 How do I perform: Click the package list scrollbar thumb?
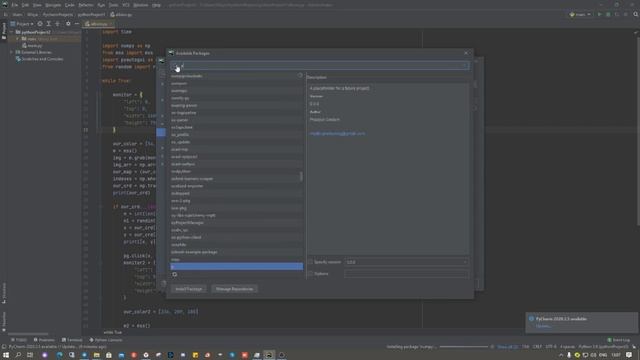tap(301, 176)
